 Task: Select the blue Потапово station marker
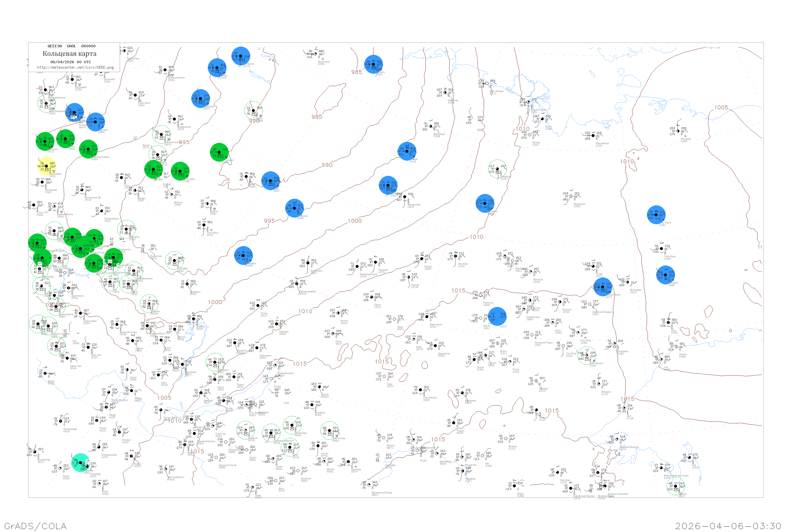pyautogui.click(x=241, y=56)
